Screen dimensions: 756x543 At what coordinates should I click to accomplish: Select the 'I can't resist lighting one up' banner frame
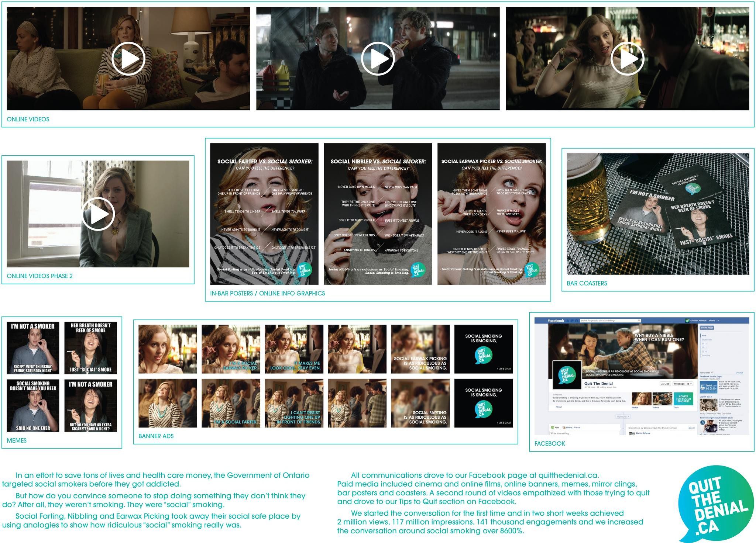coord(294,403)
